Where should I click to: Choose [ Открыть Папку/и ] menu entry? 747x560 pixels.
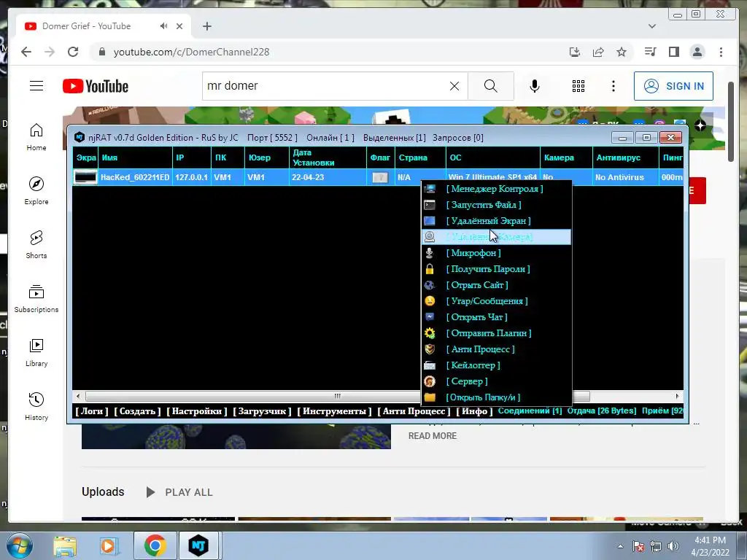point(496,397)
